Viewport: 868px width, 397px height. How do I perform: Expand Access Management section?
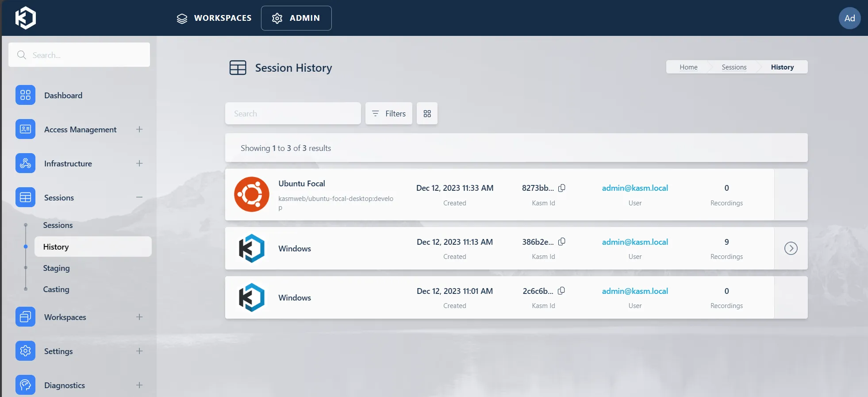tap(139, 129)
